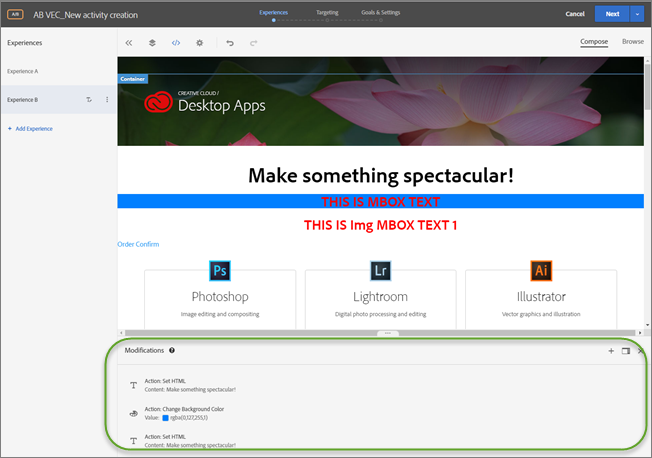652x458 pixels.
Task: Go to the Goals & Settings step
Action: click(x=380, y=12)
